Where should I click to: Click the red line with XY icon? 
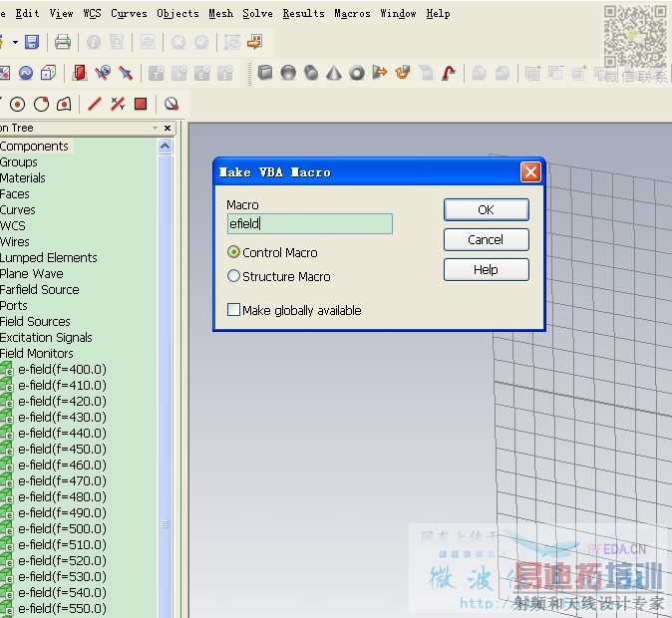[118, 104]
